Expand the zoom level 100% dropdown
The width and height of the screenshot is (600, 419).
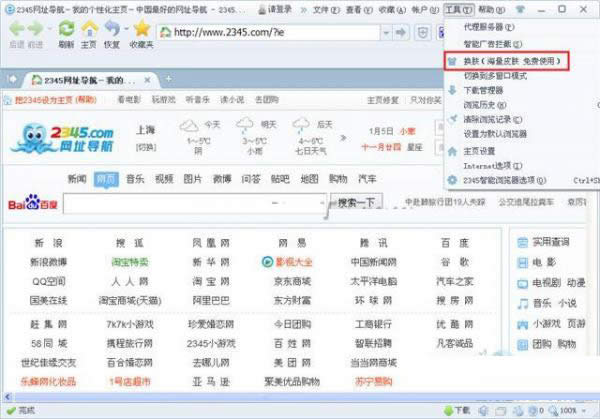click(x=584, y=411)
